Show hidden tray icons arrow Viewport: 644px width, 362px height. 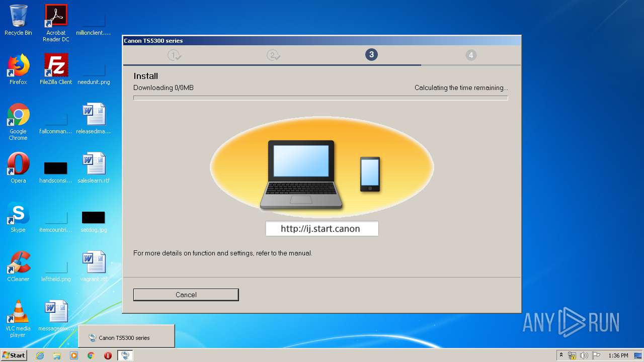[x=561, y=355]
